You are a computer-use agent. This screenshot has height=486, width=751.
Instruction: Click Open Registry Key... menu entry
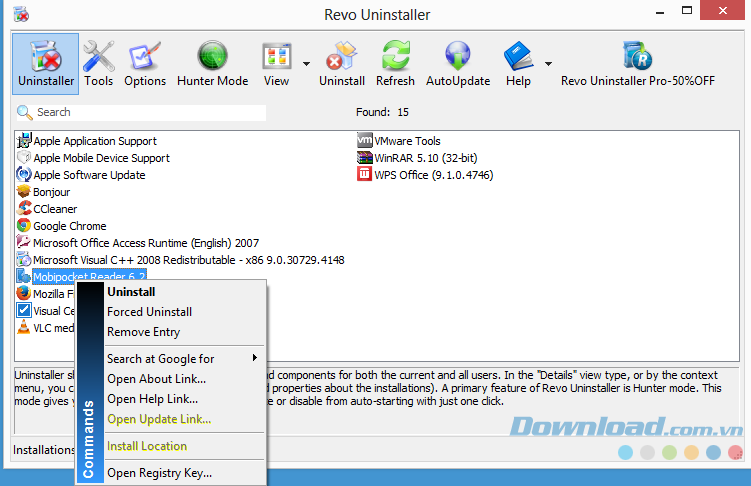(x=159, y=473)
